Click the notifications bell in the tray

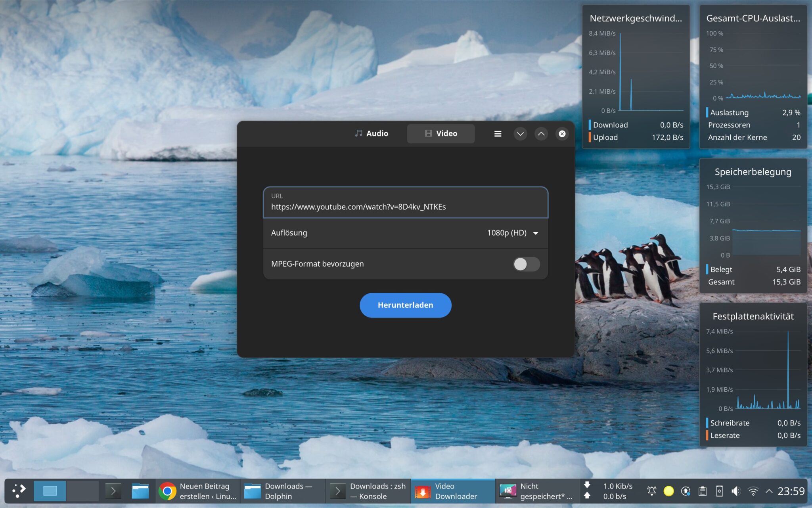(x=652, y=491)
